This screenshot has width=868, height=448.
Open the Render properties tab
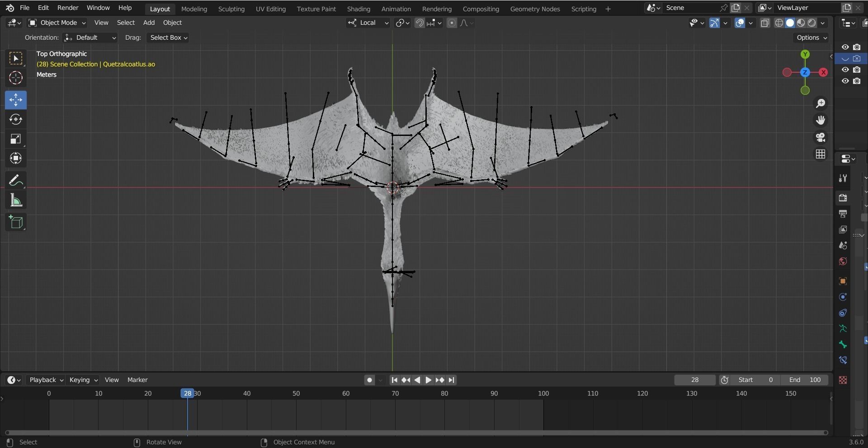point(843,198)
